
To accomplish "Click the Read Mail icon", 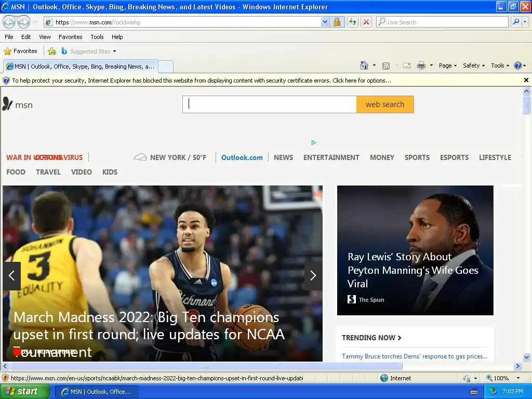I will pyautogui.click(x=406, y=65).
